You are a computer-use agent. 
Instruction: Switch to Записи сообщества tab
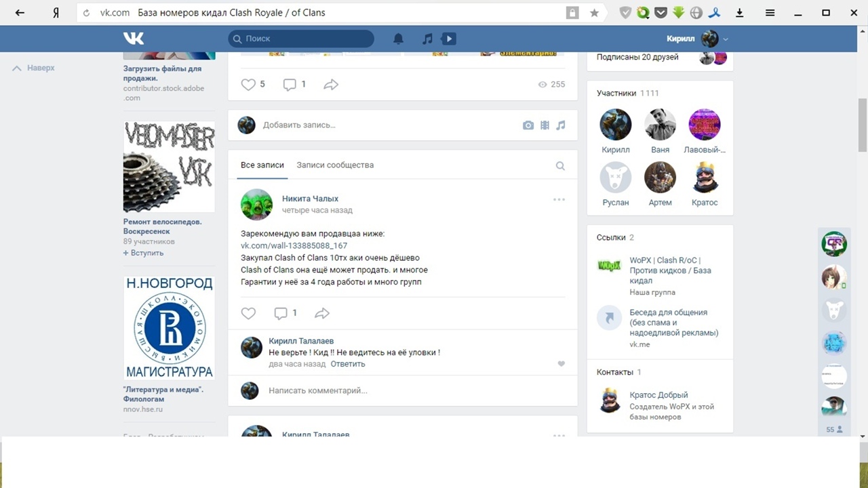coord(335,165)
